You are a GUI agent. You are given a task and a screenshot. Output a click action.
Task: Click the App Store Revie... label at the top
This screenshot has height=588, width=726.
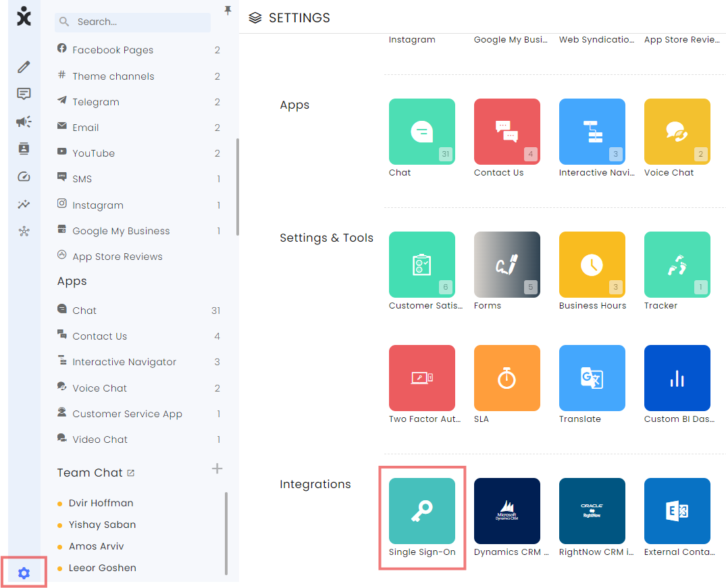(x=681, y=39)
